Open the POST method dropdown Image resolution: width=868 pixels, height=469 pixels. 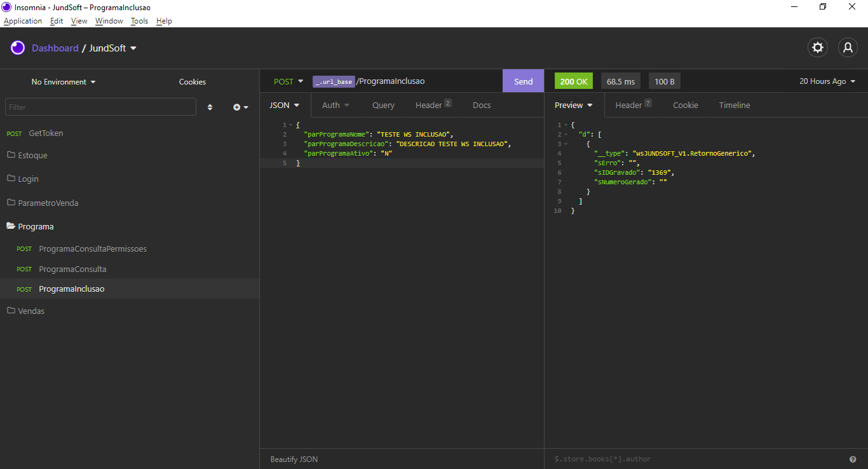[x=288, y=81]
